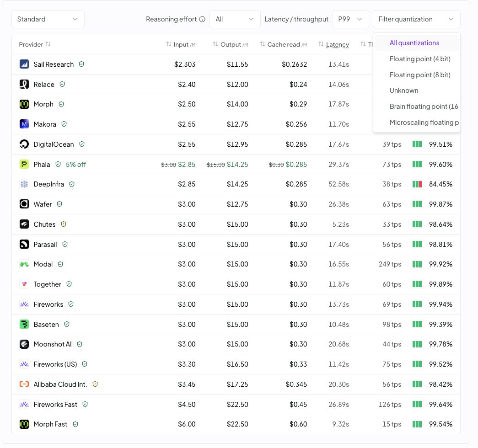Select Microscaling floating point option

[417, 122]
